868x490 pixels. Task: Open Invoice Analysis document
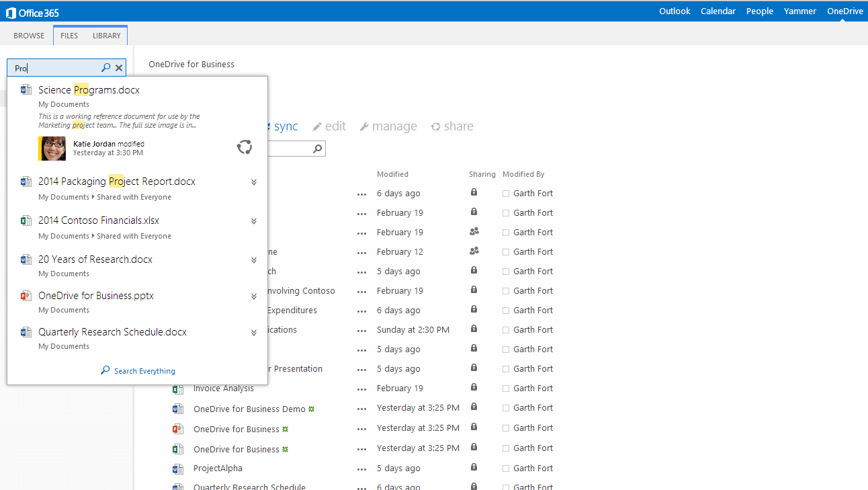pos(224,389)
